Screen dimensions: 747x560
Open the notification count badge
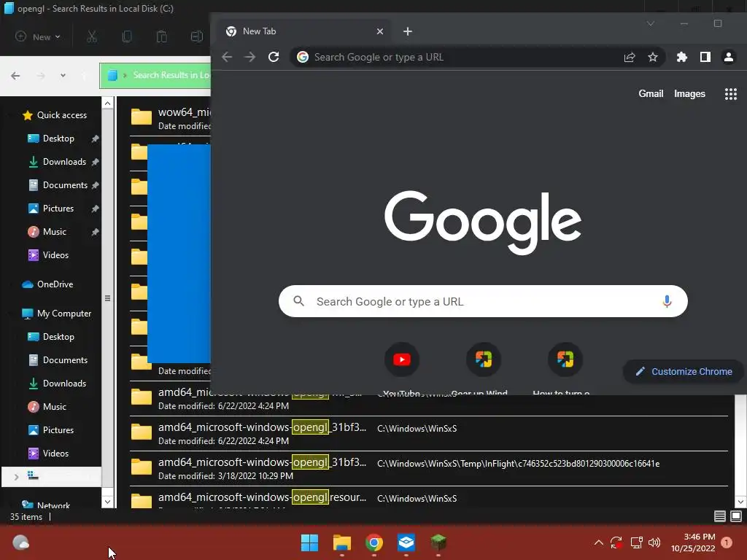[727, 542]
